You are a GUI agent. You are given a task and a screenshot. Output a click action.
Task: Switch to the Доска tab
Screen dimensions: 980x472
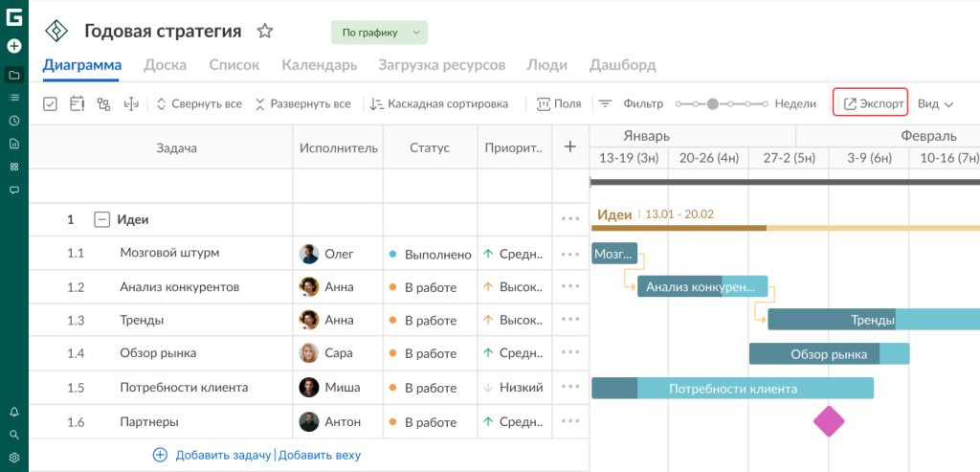click(165, 65)
